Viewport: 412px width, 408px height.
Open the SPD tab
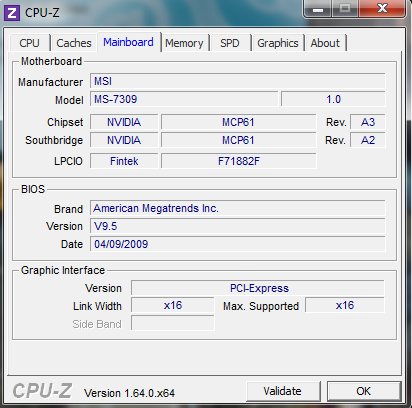pos(230,43)
